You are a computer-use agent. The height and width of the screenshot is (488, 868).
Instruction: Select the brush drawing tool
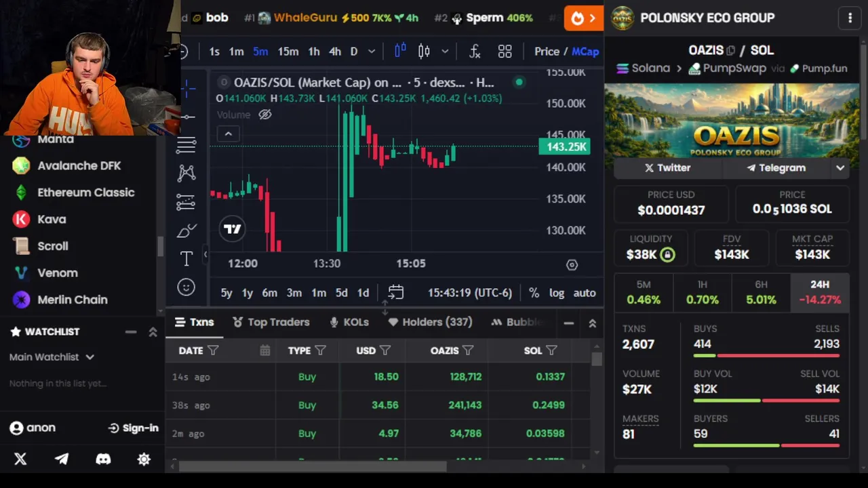[x=186, y=230]
